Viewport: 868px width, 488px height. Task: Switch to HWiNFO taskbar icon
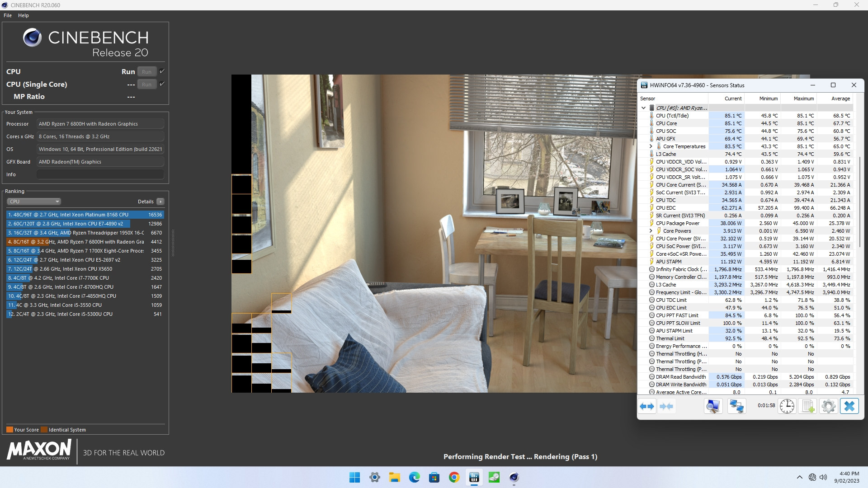tap(474, 477)
